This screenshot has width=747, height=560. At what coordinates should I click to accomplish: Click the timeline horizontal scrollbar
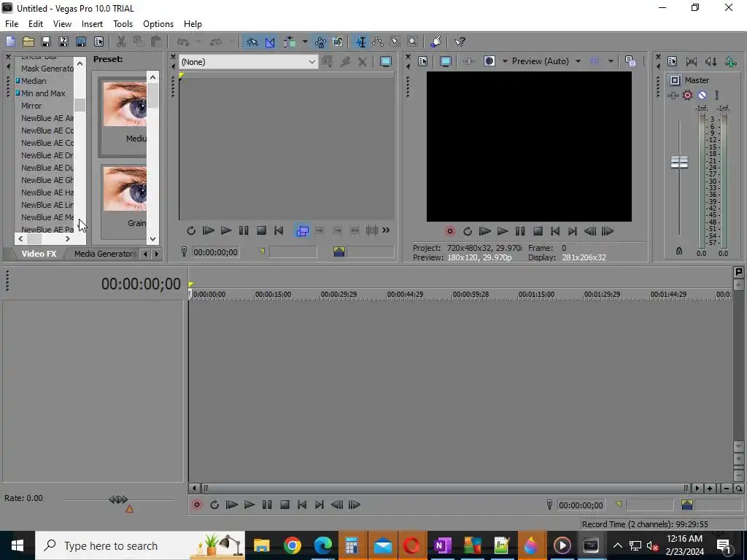point(444,488)
